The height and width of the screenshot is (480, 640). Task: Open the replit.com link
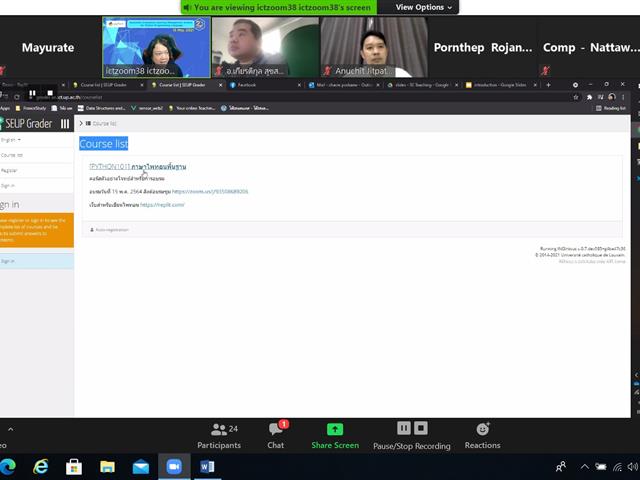pyautogui.click(x=162, y=205)
